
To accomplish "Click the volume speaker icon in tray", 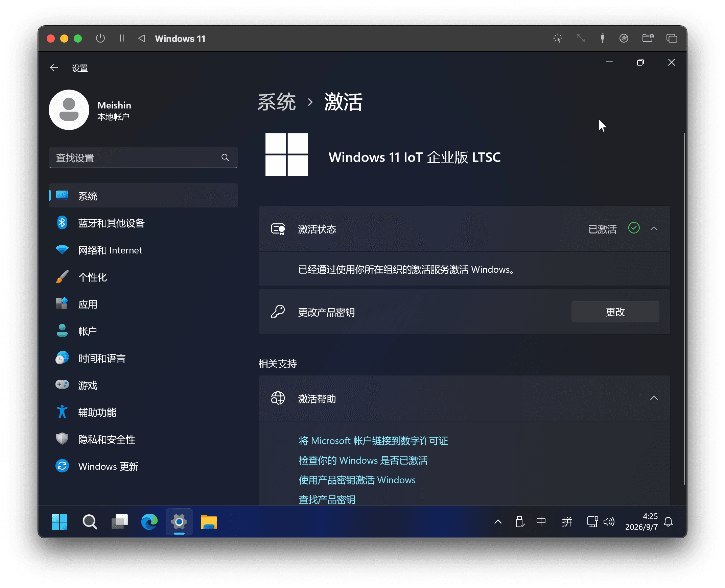I will pos(609,522).
